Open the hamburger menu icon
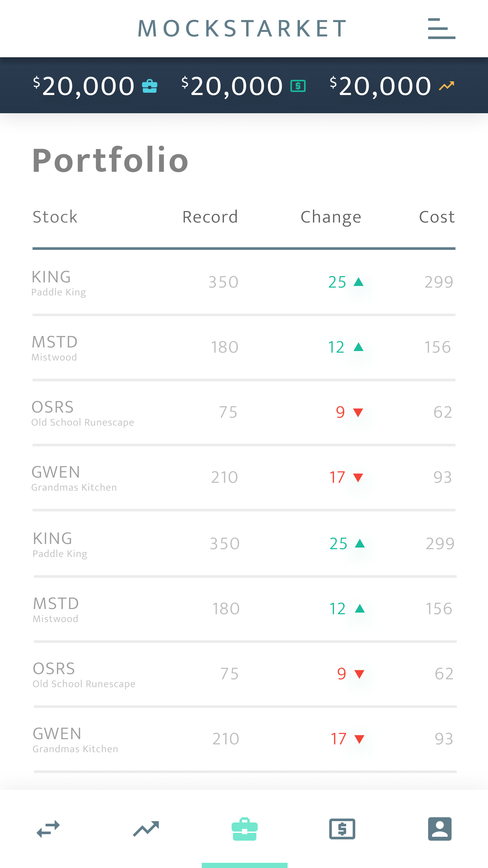488x868 pixels. 441,29
